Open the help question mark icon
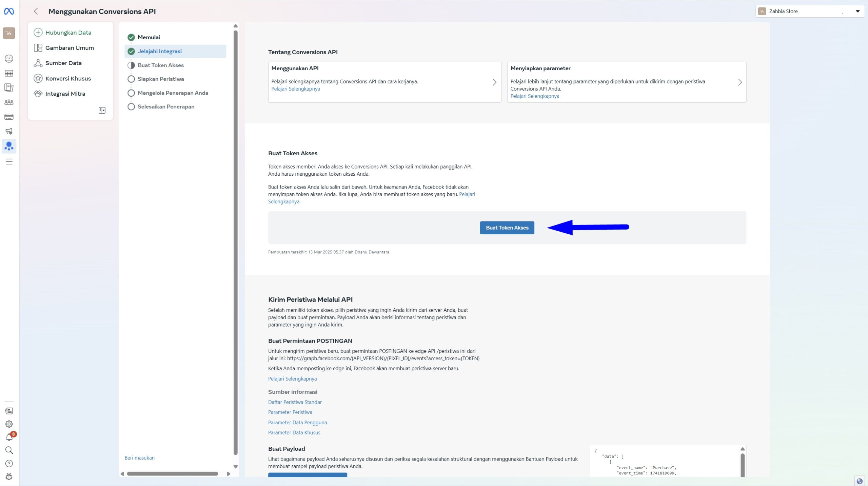 tap(9, 464)
